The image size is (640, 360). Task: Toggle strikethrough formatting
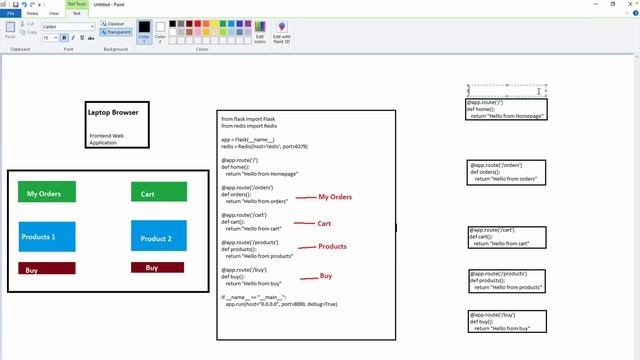(x=91, y=38)
